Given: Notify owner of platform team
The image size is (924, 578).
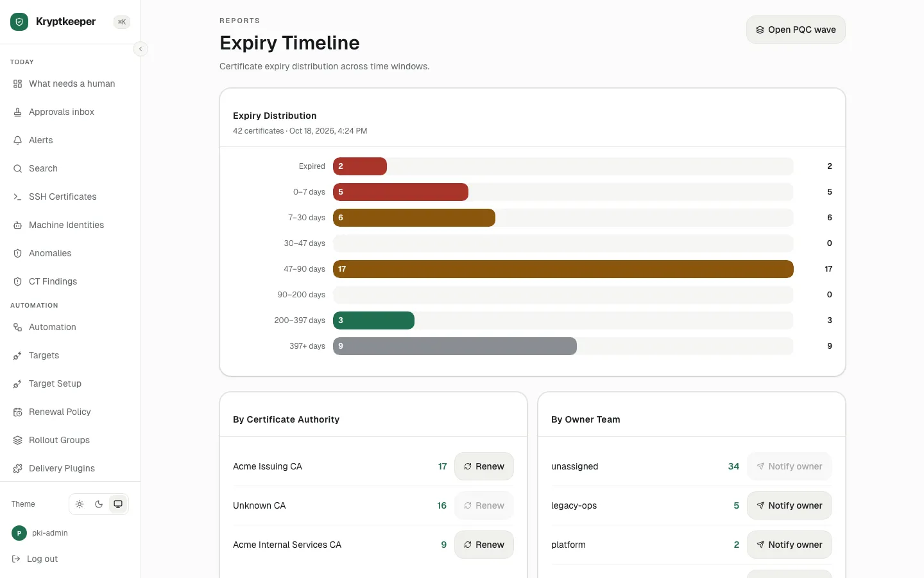Looking at the screenshot, I should tap(789, 545).
